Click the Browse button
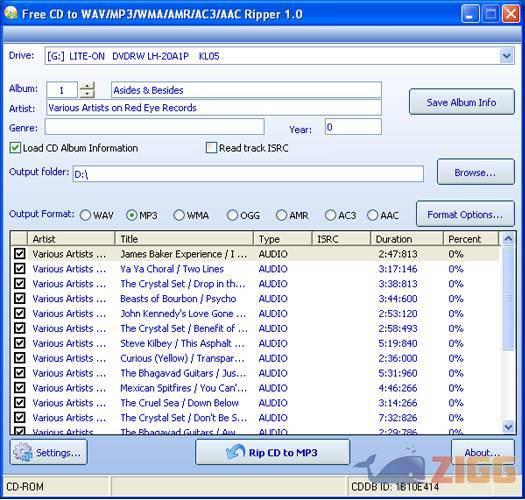 click(x=475, y=172)
